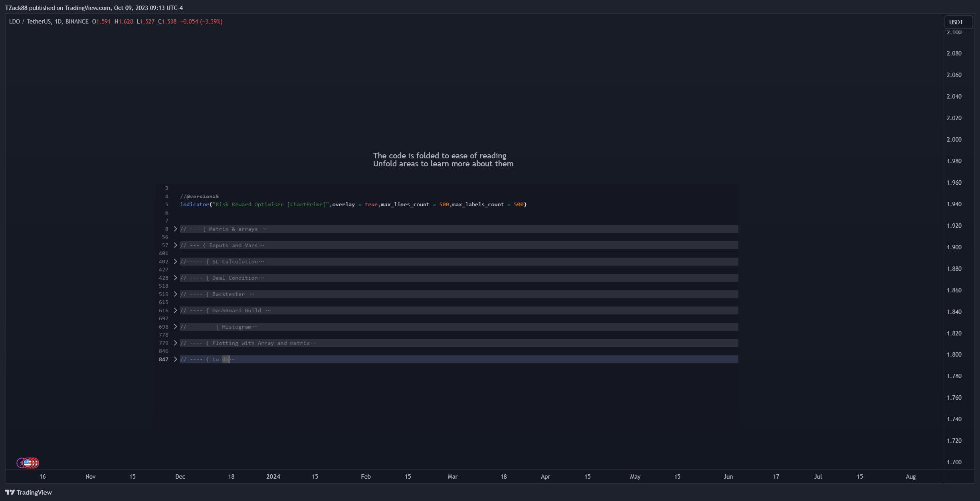Click the front US flag economic event marker
Screen dimensions: 980x501
(x=28, y=463)
